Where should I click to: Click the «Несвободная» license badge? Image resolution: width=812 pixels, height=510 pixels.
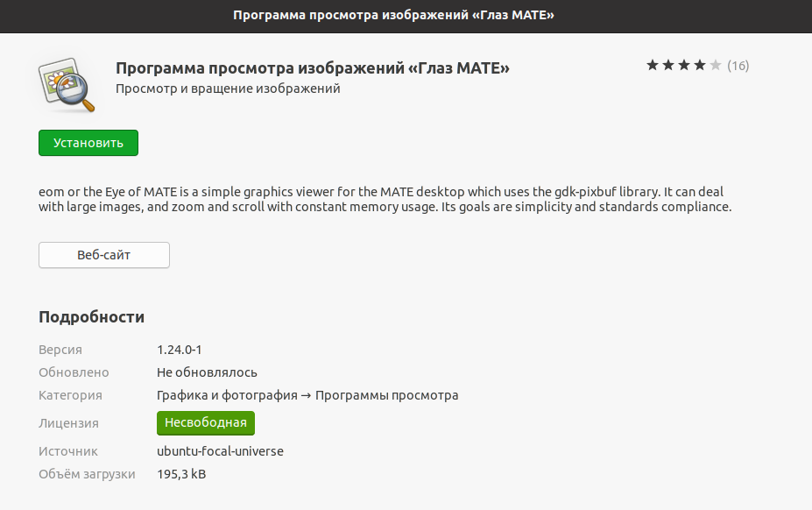point(206,423)
